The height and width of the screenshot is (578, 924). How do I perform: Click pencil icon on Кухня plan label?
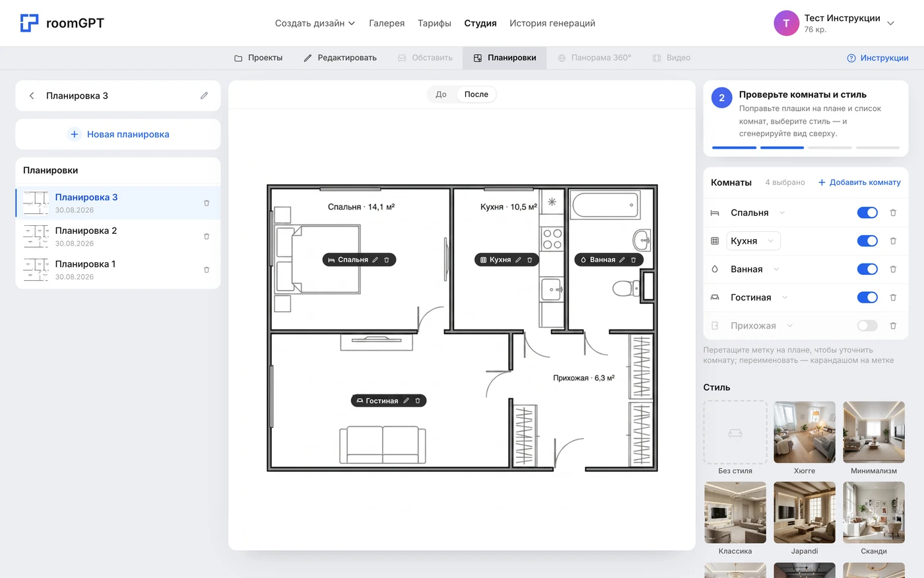(x=518, y=260)
